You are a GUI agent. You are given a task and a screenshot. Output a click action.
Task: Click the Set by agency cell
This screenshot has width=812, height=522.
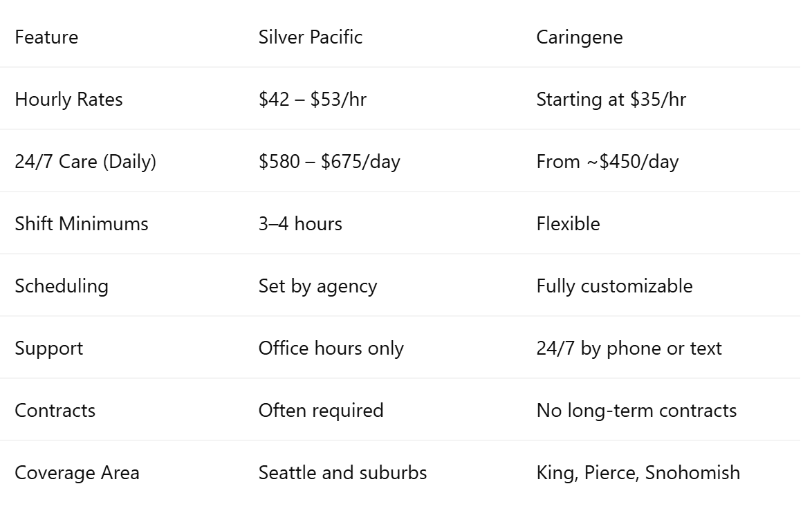coord(318,286)
